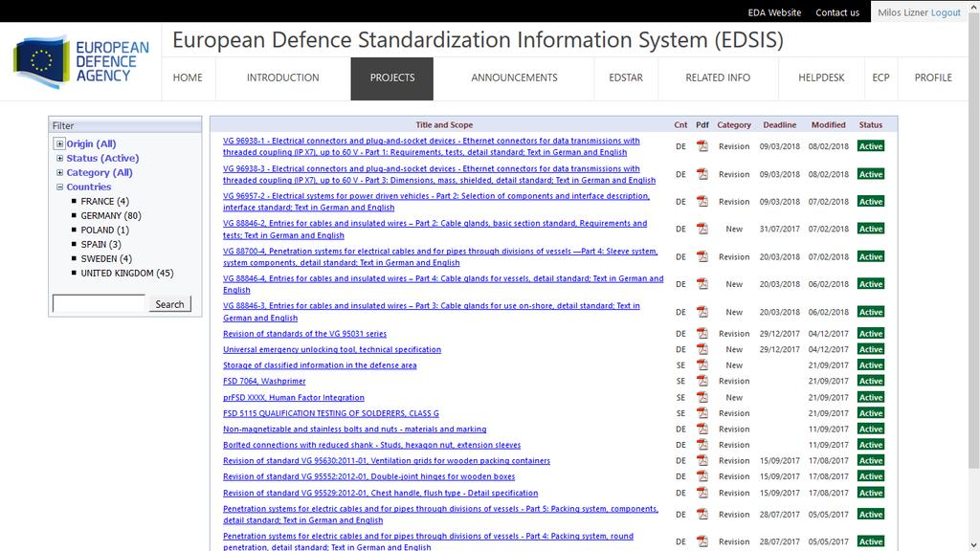The image size is (980, 551).
Task: Filter by POLAND (1)
Action: point(104,230)
